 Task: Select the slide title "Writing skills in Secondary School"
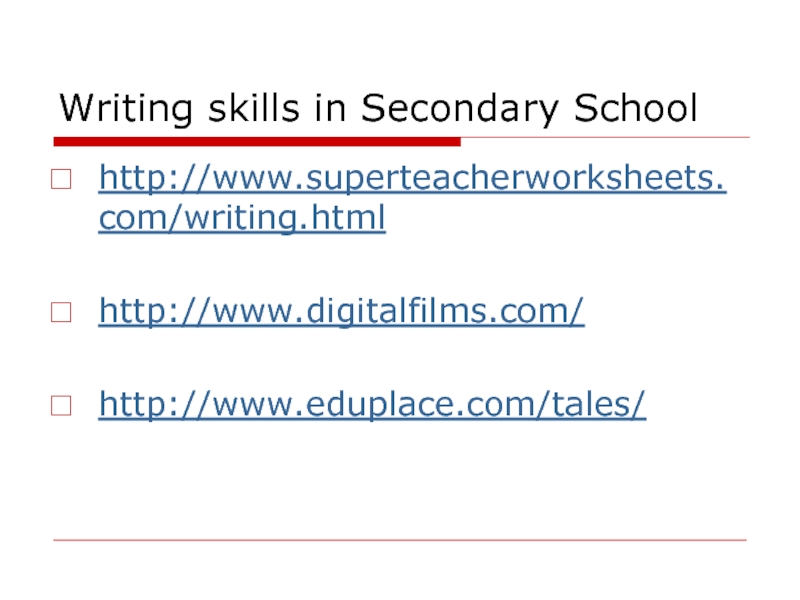[378, 108]
